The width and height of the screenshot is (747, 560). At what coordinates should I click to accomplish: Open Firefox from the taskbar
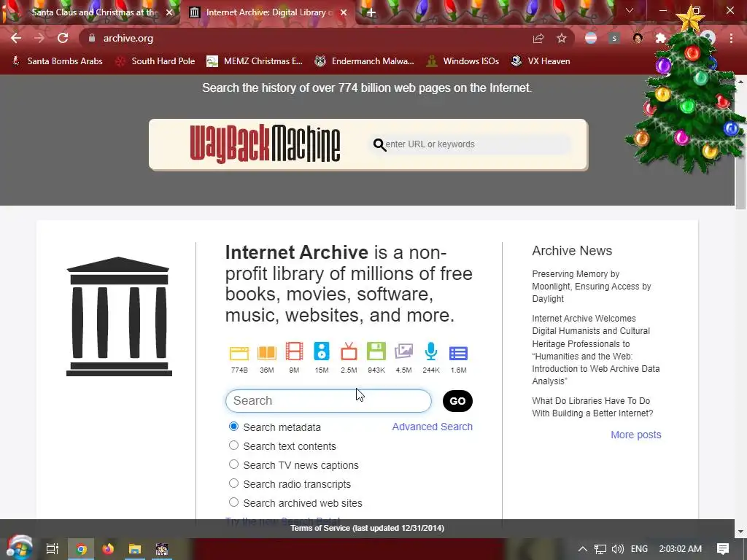pyautogui.click(x=108, y=549)
